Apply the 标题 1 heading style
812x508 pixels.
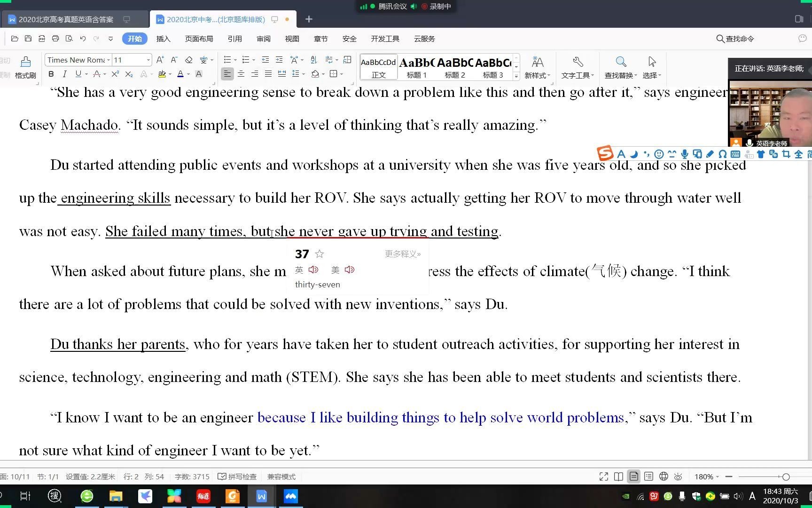(x=416, y=67)
